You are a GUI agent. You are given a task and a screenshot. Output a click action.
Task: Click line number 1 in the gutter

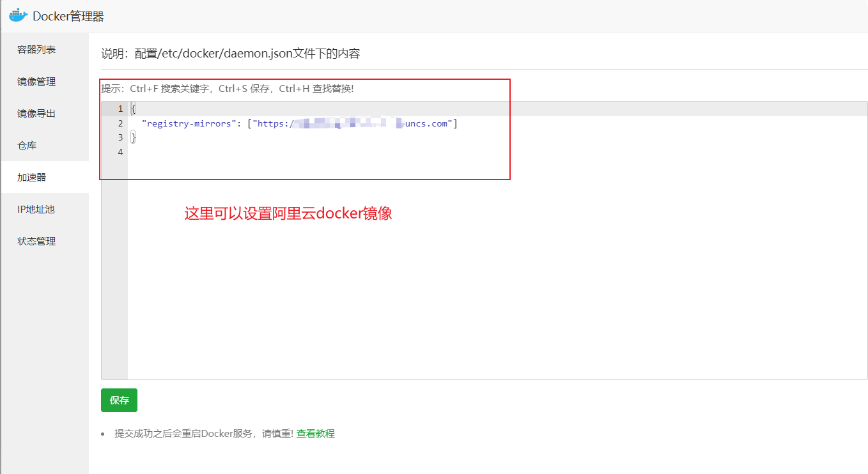click(120, 109)
